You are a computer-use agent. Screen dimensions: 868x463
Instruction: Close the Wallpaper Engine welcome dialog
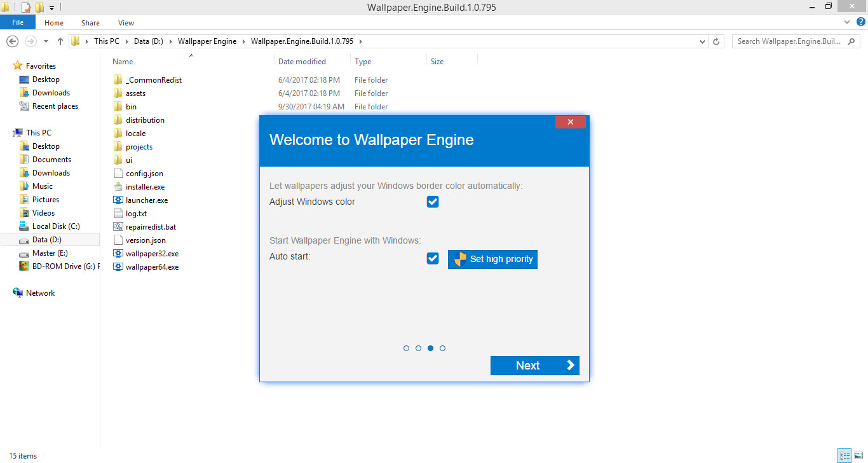571,122
